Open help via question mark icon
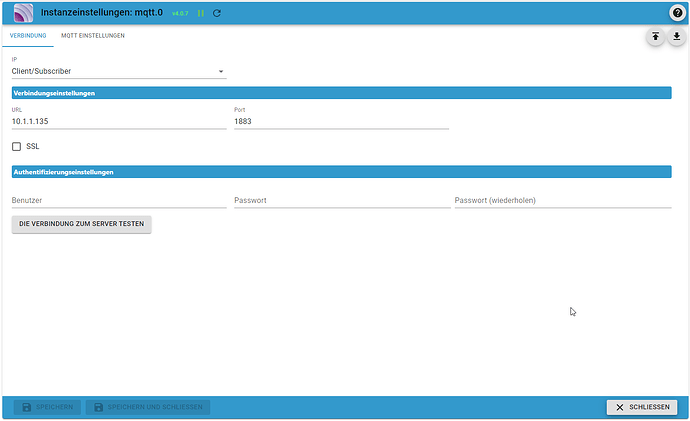 tap(677, 13)
